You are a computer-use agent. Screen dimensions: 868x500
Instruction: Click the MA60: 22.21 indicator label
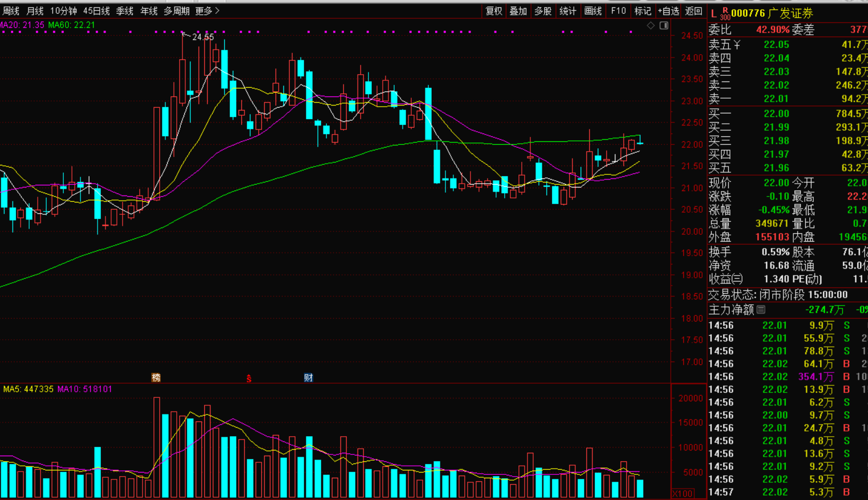pos(72,25)
